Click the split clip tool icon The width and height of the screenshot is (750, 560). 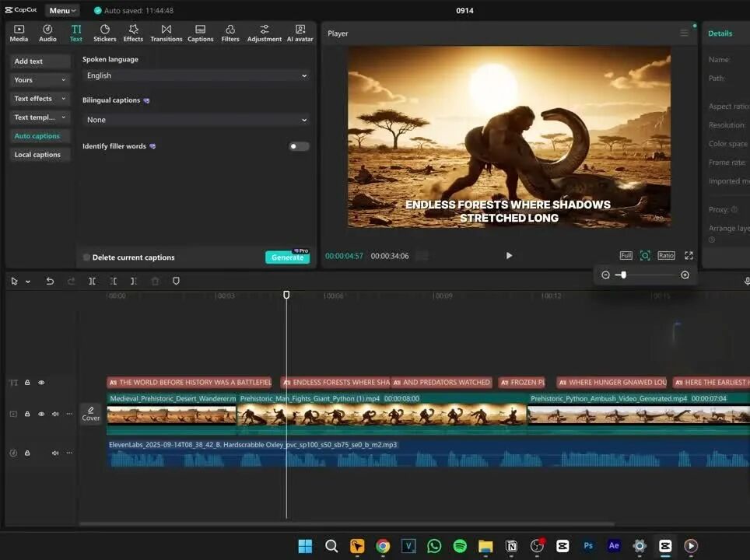point(92,281)
